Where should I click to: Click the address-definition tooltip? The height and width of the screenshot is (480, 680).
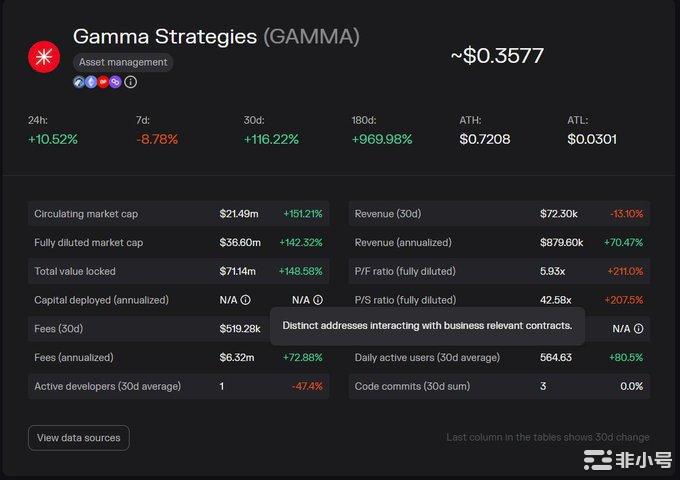[427, 325]
